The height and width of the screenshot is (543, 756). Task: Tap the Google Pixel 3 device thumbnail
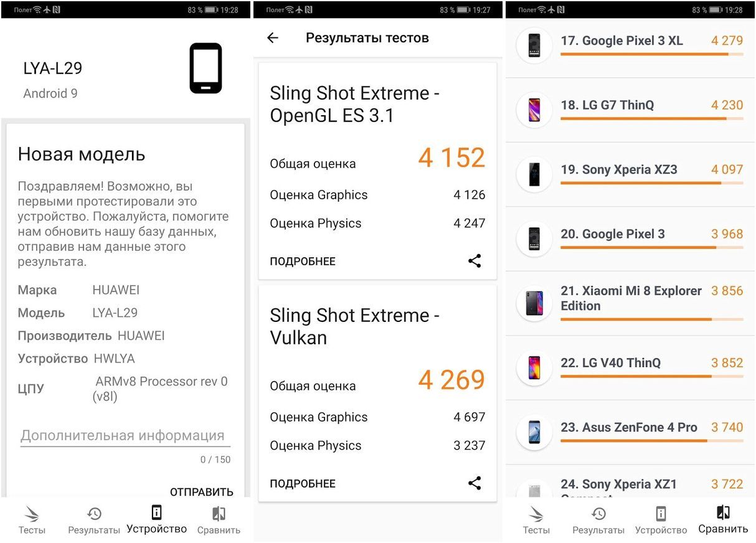[533, 238]
